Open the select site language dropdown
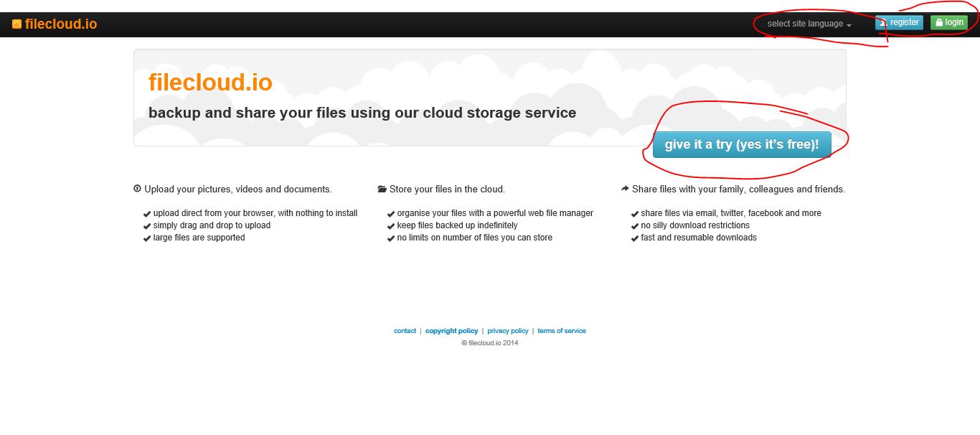The width and height of the screenshot is (980, 435). 809,24
